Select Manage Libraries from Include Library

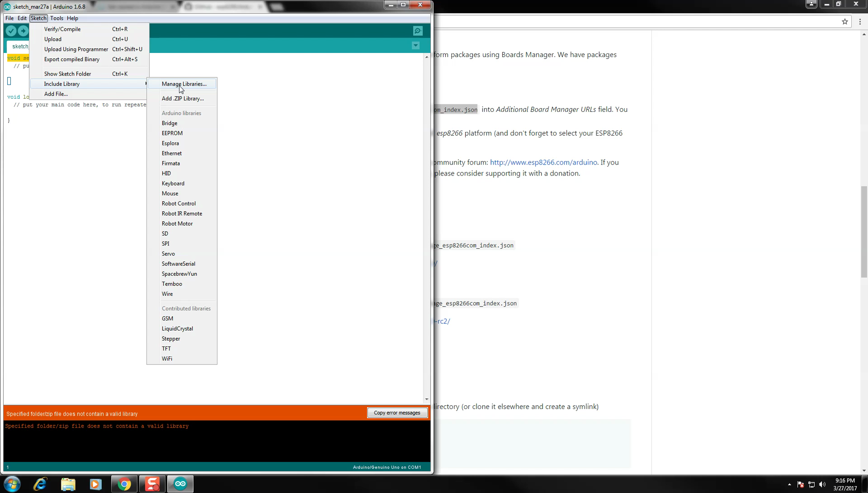click(x=184, y=84)
